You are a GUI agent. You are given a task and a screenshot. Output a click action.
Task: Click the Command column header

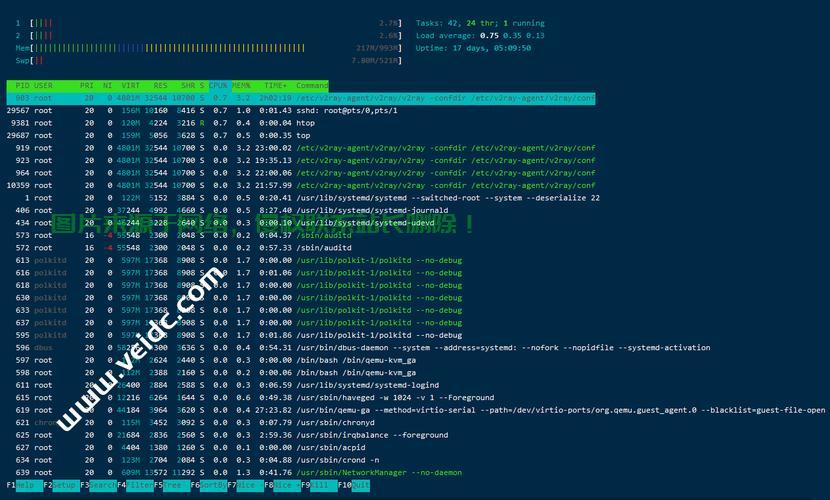(312, 86)
